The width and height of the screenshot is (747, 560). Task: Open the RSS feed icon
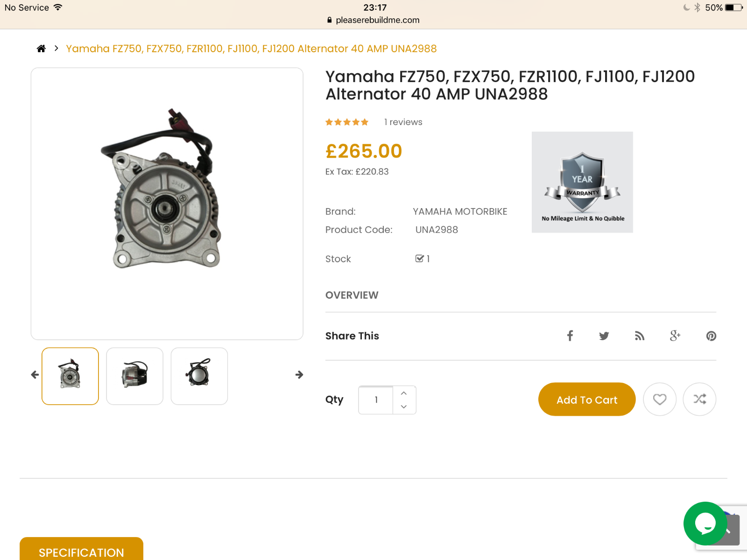(640, 336)
